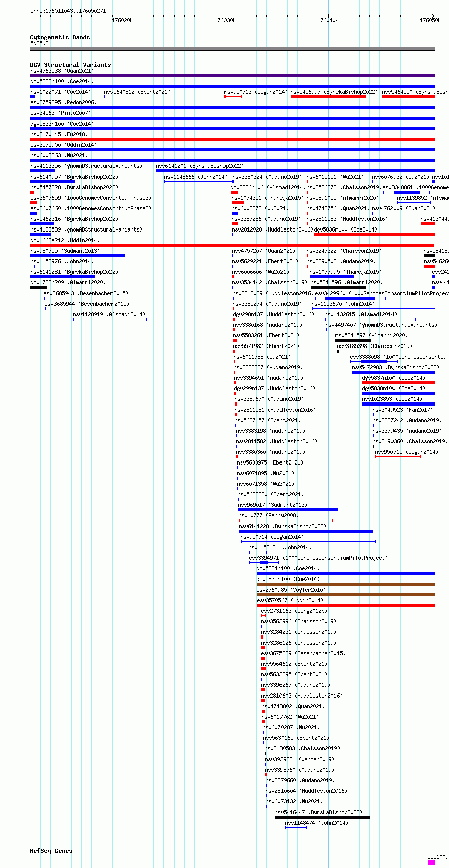Image resolution: width=449 pixels, height=868 pixels.
Task: Select the nsv3170145 (Fu2018) label
Action: [x=59, y=134]
